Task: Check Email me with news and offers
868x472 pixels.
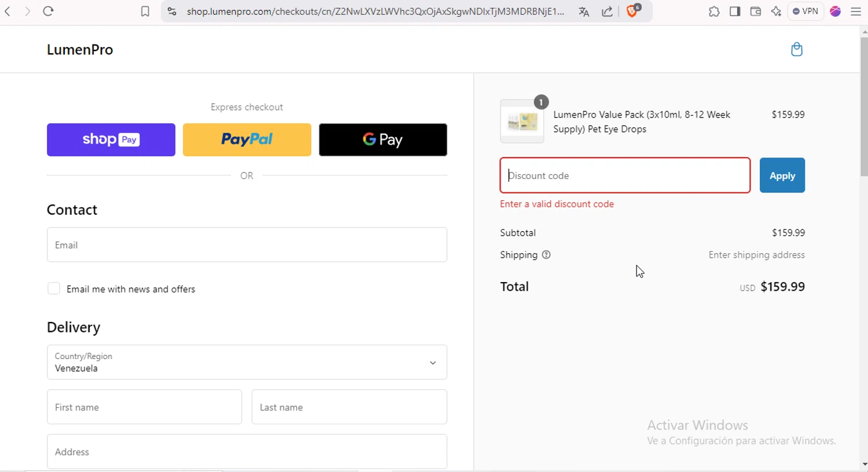Action: pyautogui.click(x=54, y=288)
